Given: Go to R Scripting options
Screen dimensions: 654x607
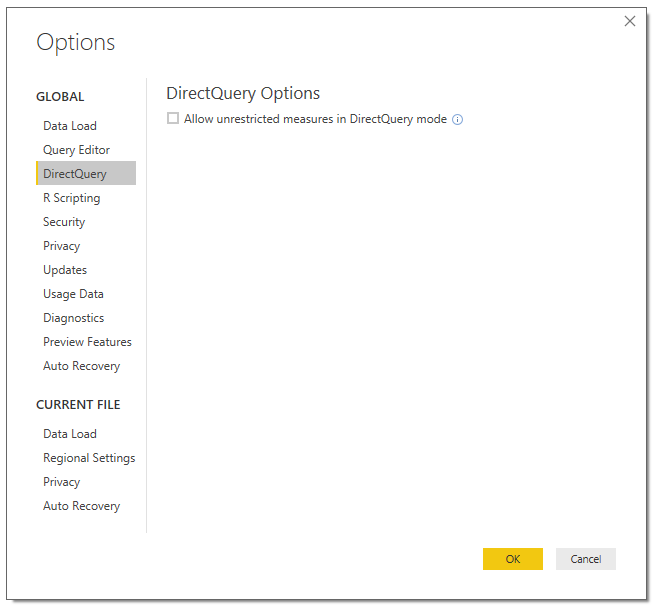Looking at the screenshot, I should coord(72,198).
